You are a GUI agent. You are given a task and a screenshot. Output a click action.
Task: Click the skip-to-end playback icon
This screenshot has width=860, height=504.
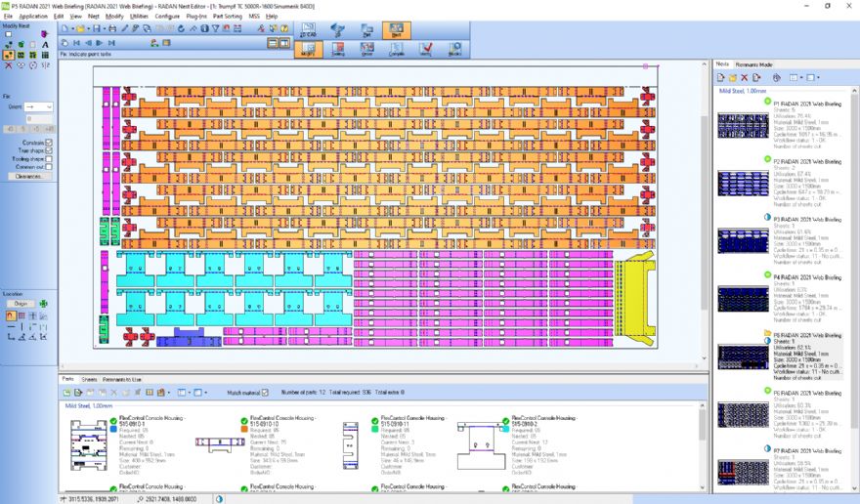[111, 43]
